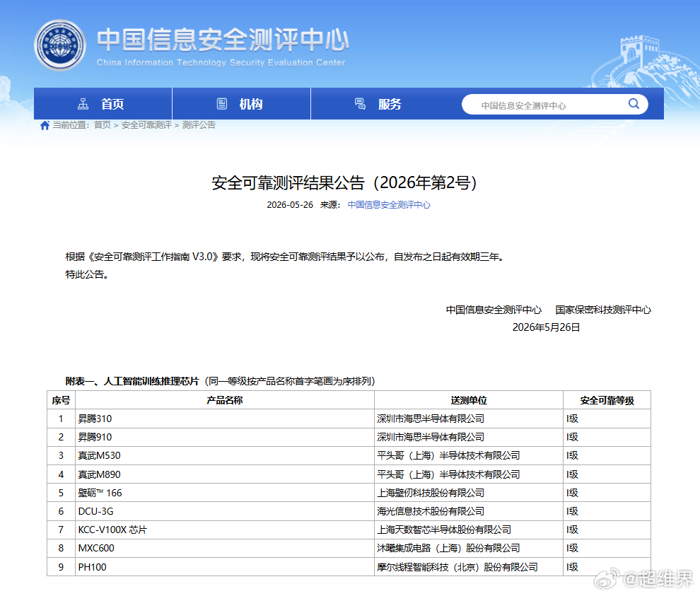Image resolution: width=700 pixels, height=596 pixels.
Task: Click the 序号 column header
Action: [61, 400]
